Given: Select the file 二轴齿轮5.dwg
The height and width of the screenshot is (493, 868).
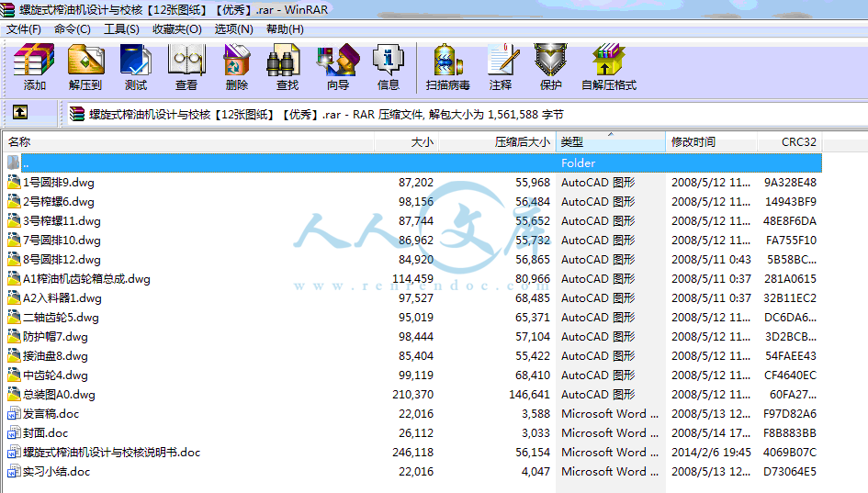Looking at the screenshot, I should 61,318.
